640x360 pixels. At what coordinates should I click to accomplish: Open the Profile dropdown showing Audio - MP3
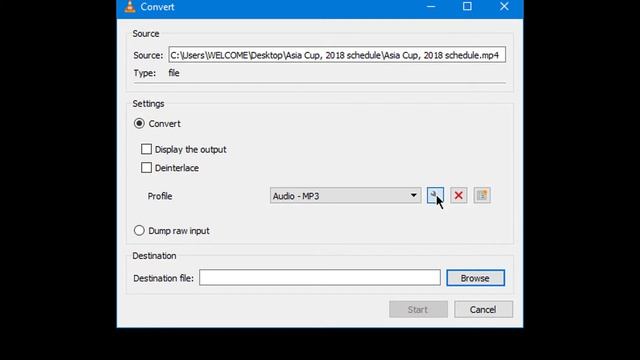[x=345, y=196]
